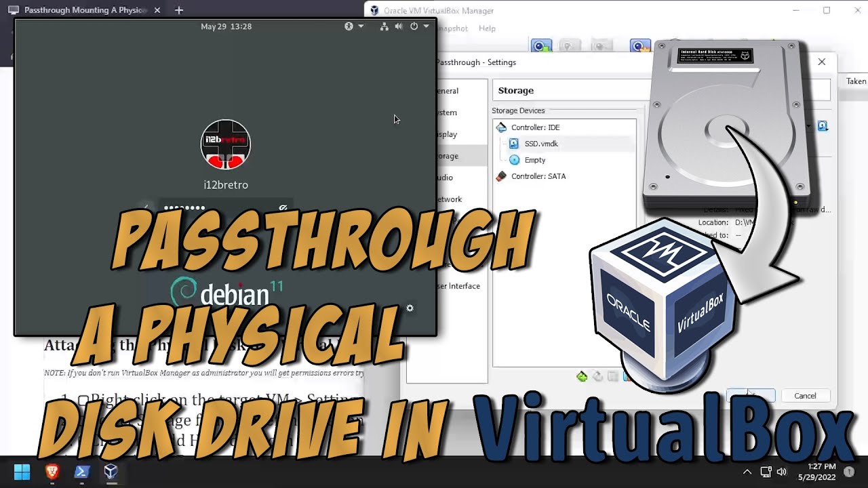This screenshot has width=868, height=488.
Task: Open the power menu in Debian top bar
Action: (419, 26)
